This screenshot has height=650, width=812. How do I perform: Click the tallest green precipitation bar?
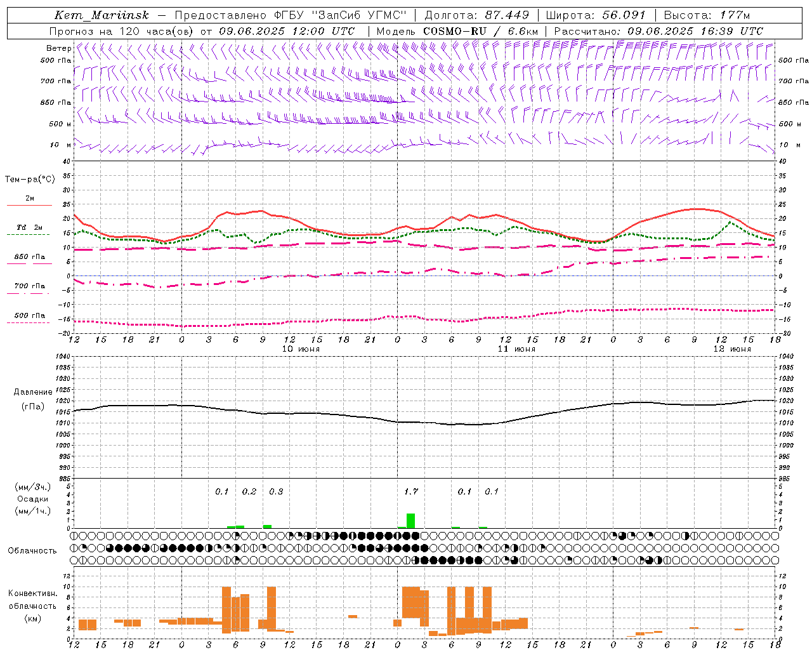(410, 521)
